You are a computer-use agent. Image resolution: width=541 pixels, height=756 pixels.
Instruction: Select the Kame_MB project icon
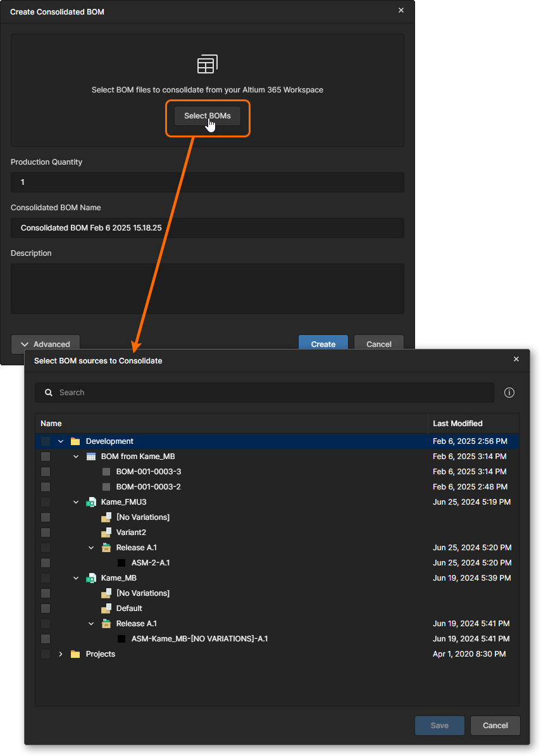click(x=90, y=577)
